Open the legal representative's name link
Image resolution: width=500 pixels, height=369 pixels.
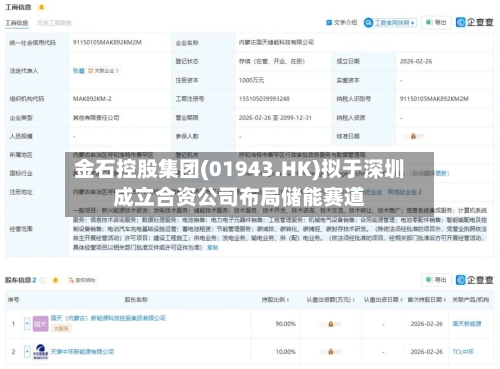pyautogui.click(x=79, y=71)
